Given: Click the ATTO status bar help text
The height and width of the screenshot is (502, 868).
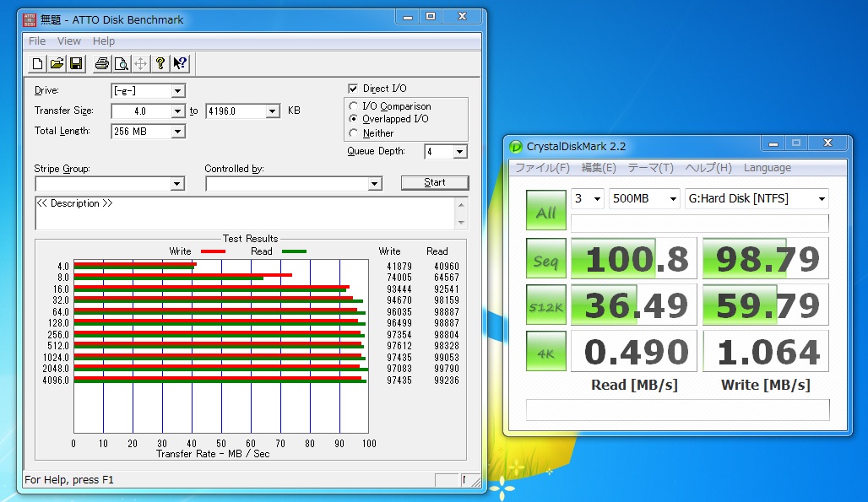Looking at the screenshot, I should [69, 480].
